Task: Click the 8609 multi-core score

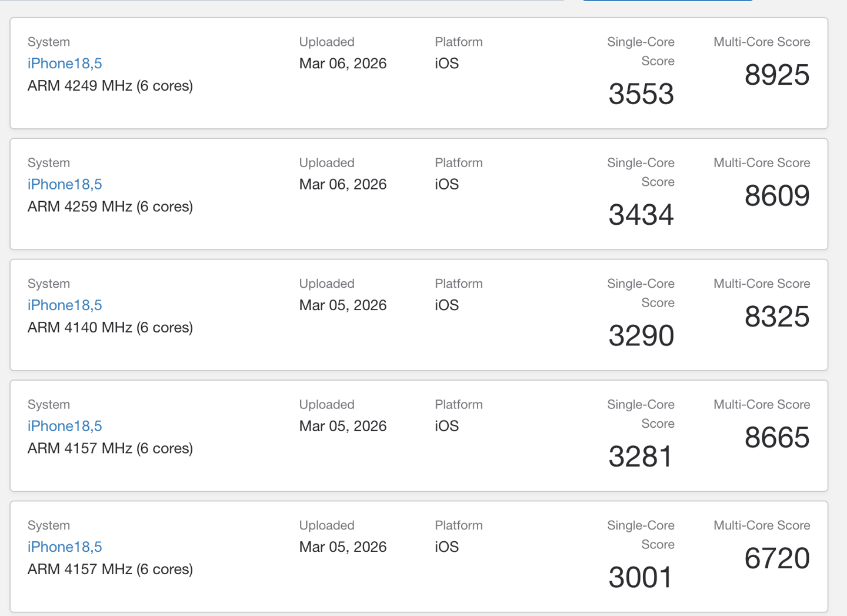Action: tap(776, 196)
